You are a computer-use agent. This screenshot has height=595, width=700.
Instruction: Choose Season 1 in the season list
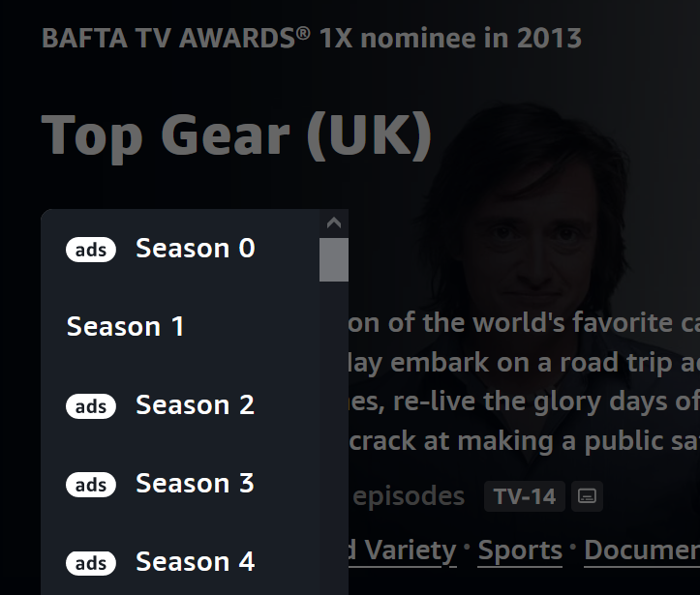pyautogui.click(x=125, y=327)
